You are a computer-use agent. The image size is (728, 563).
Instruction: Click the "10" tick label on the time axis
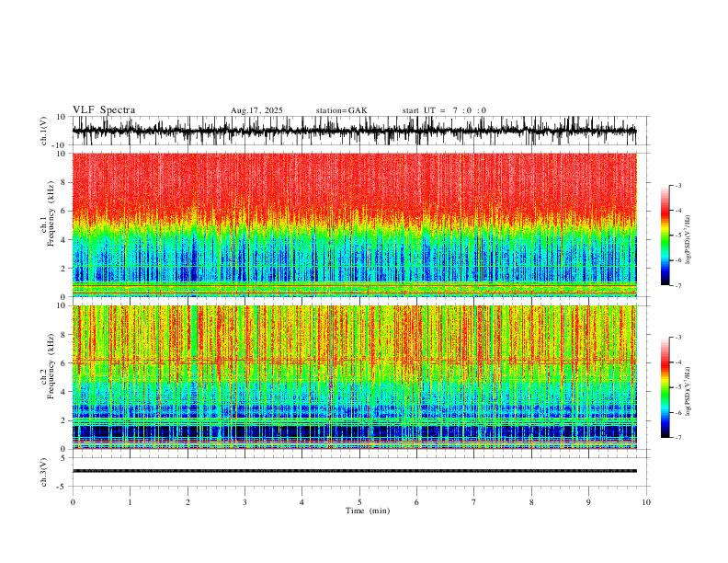pos(646,502)
